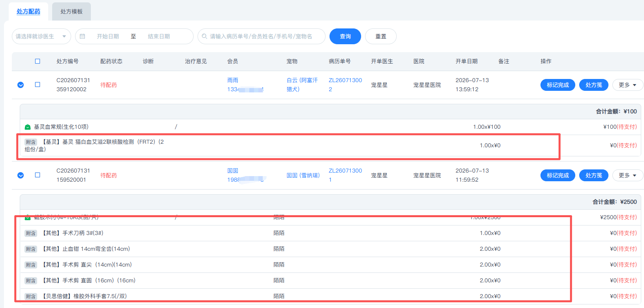Click the 附含 tag on 手术剪 直圆 row

pos(31,281)
